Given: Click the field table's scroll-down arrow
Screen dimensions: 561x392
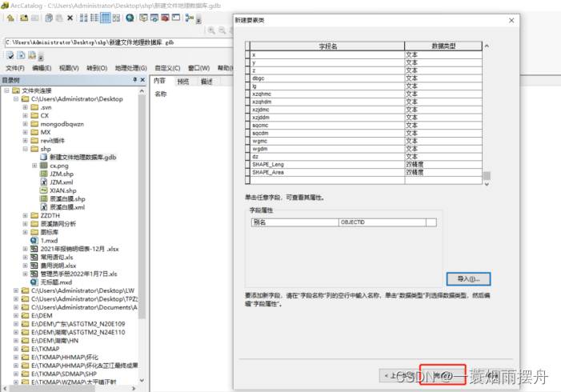Looking at the screenshot, I should point(487,184).
